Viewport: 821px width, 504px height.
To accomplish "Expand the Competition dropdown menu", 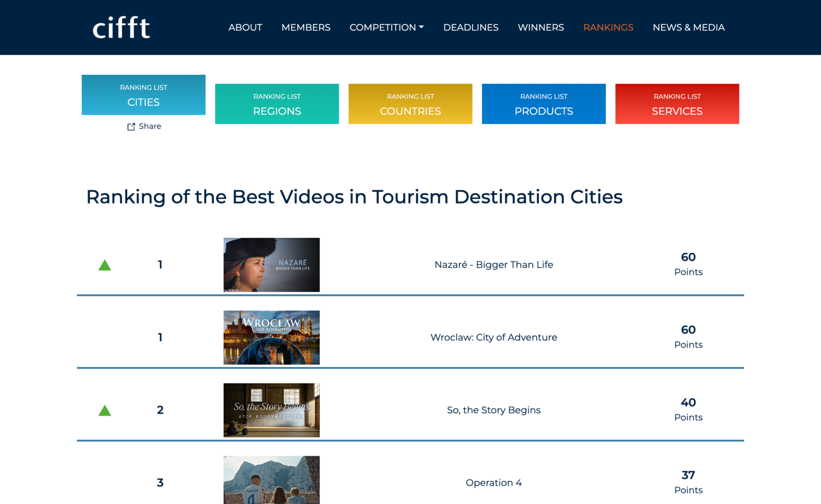I will click(x=386, y=28).
